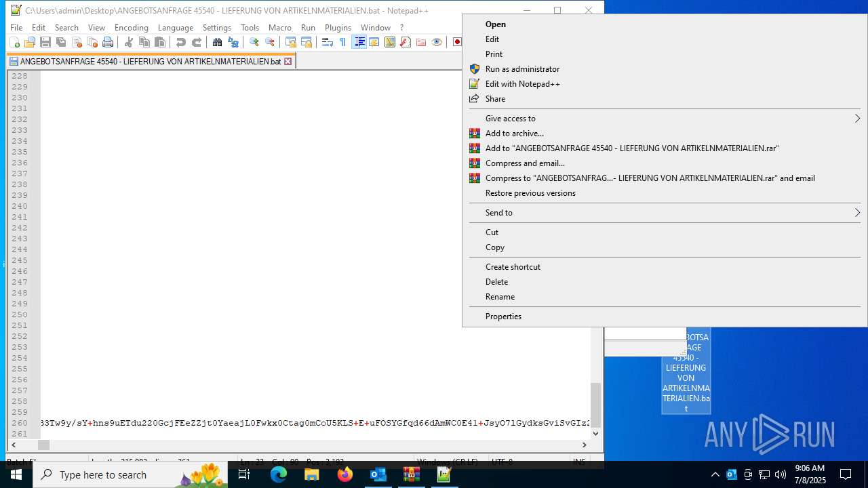Close the ANGEBOTSANFRAGE .bat document tab
Viewport: 868px width, 488px height.
(x=288, y=61)
